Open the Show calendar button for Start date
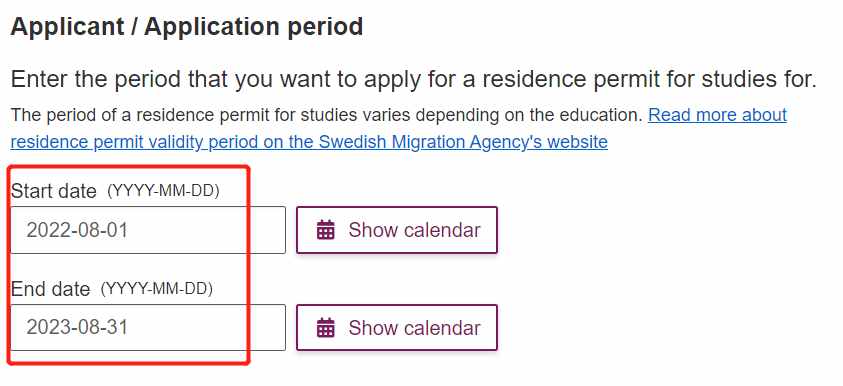This screenshot has height=386, width=843. point(397,230)
